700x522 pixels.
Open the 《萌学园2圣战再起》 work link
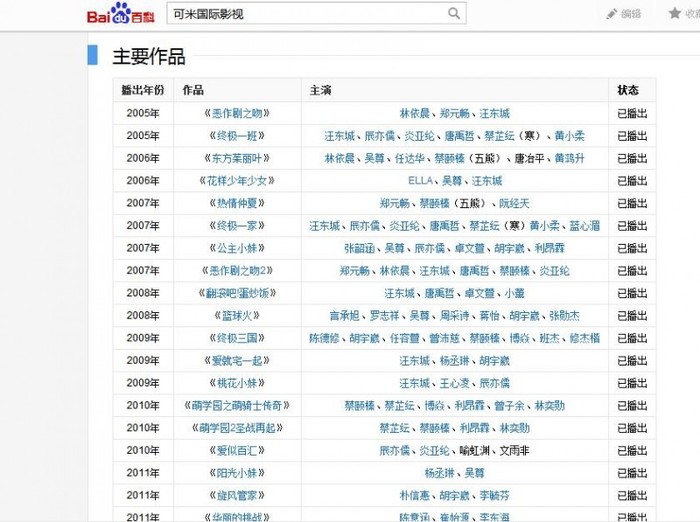click(x=237, y=428)
